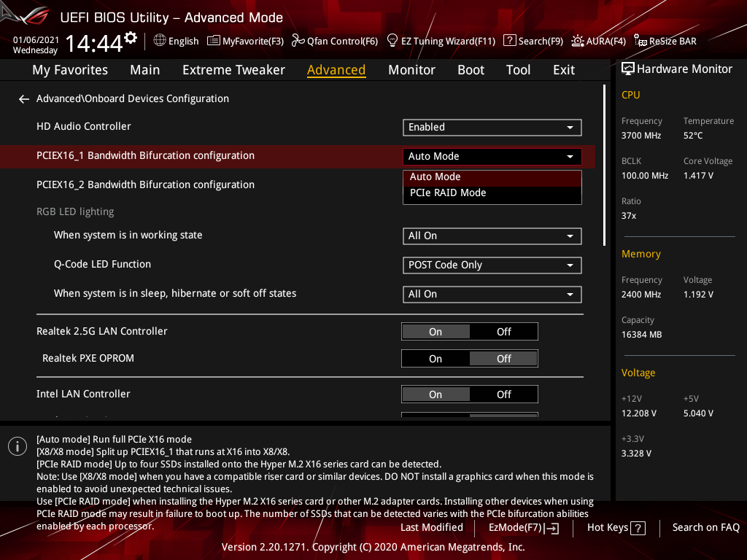Click the vertical scrollbar of settings list
This screenshot has height=560, width=747.
[x=604, y=166]
